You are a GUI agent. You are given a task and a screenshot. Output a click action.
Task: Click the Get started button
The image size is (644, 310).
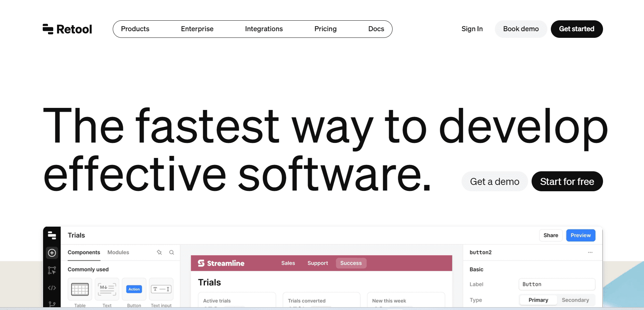coord(576,29)
